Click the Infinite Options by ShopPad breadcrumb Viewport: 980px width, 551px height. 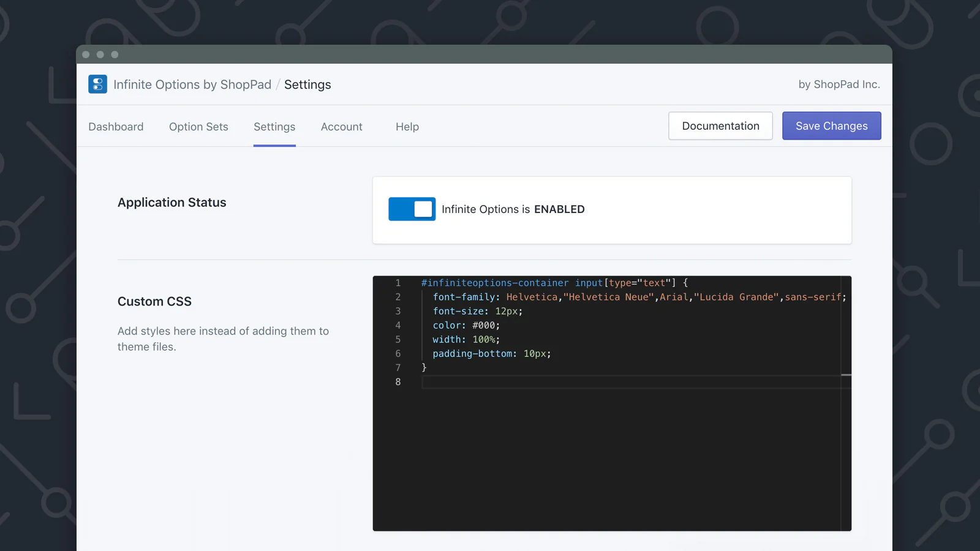click(192, 84)
